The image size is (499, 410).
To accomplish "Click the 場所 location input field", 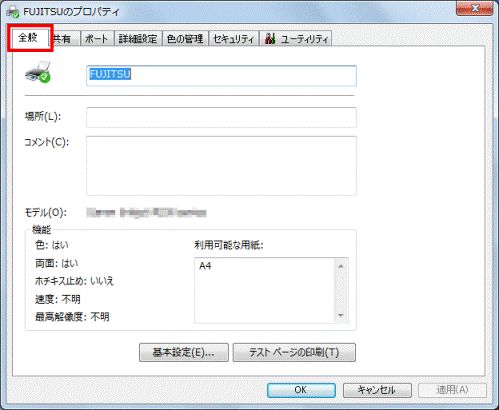I will pyautogui.click(x=221, y=117).
